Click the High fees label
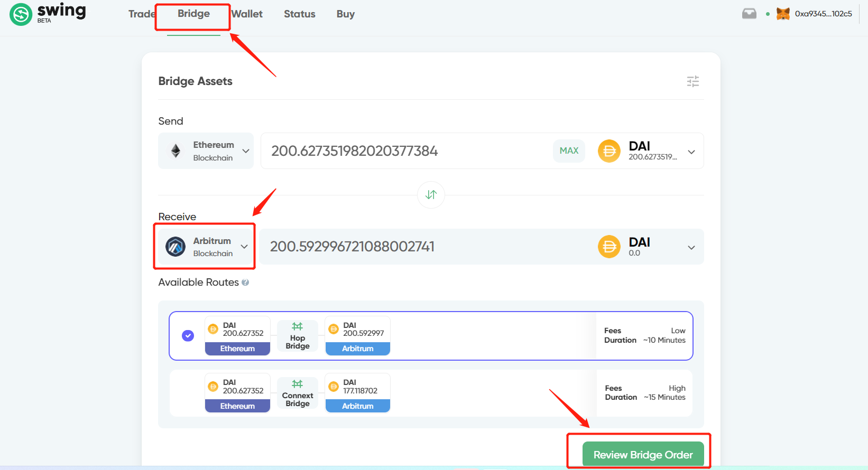This screenshot has width=868, height=470. tap(677, 388)
